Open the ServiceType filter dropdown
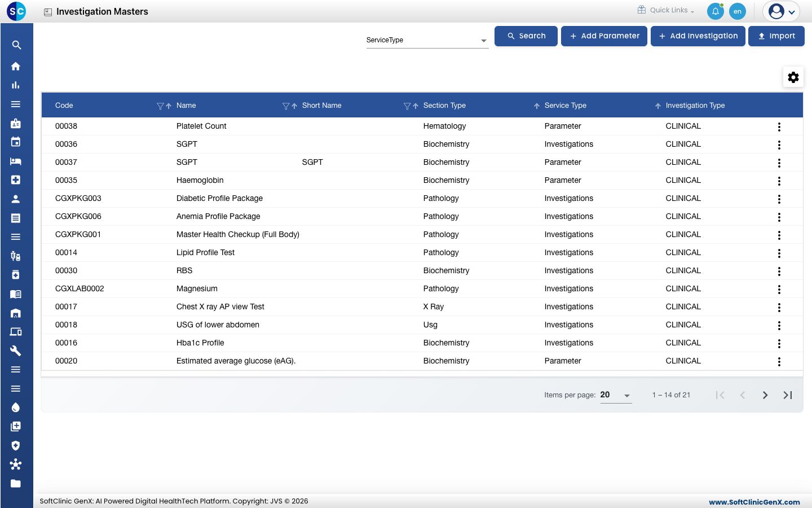The image size is (812, 508). tap(427, 40)
